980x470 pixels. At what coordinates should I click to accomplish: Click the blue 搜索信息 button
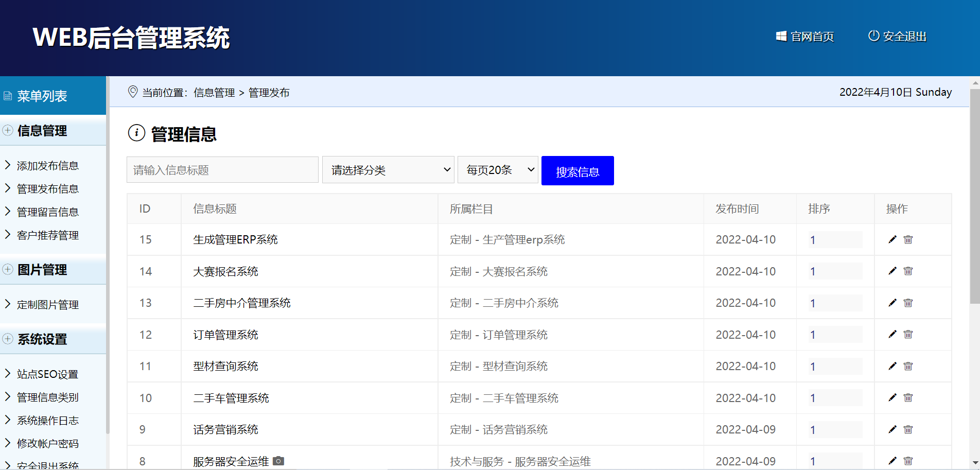coord(577,171)
